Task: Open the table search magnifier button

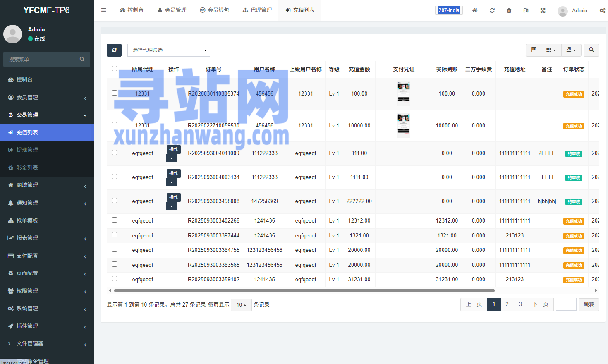Action: [591, 50]
